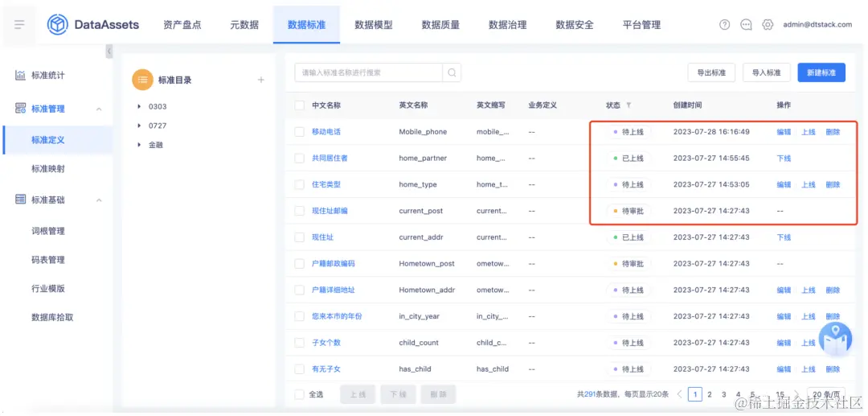The width and height of the screenshot is (868, 416).
Task: Click 编辑 in the 移动电话 row
Action: coord(784,132)
